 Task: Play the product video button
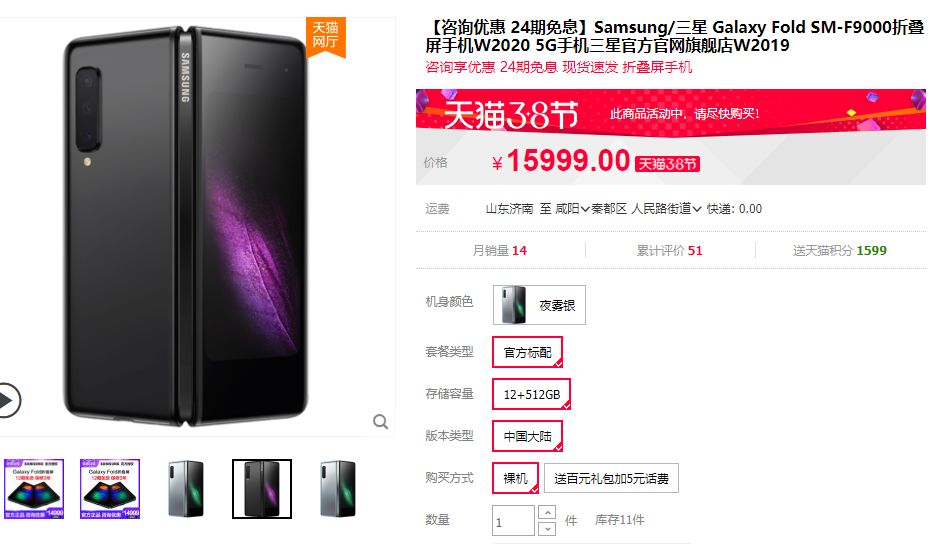(8, 400)
